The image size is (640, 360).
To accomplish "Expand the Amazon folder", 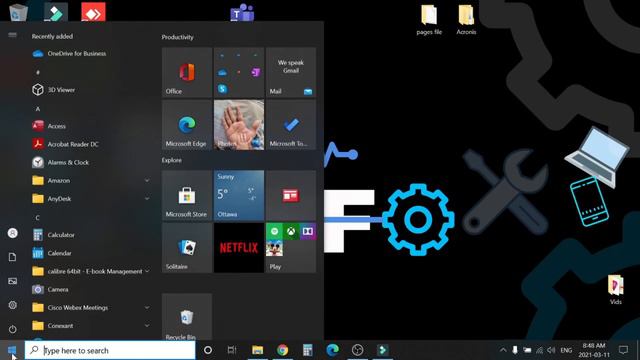I will click(91, 180).
